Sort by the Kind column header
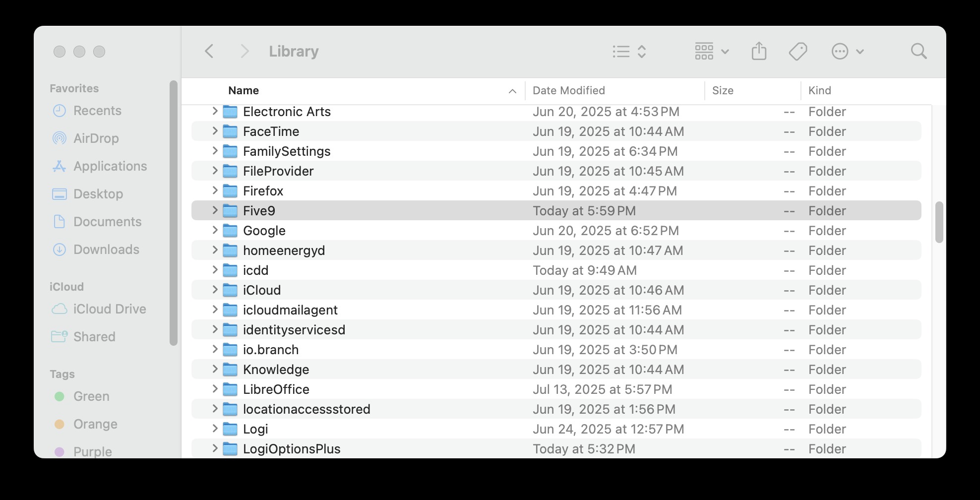This screenshot has width=980, height=500. (x=819, y=90)
